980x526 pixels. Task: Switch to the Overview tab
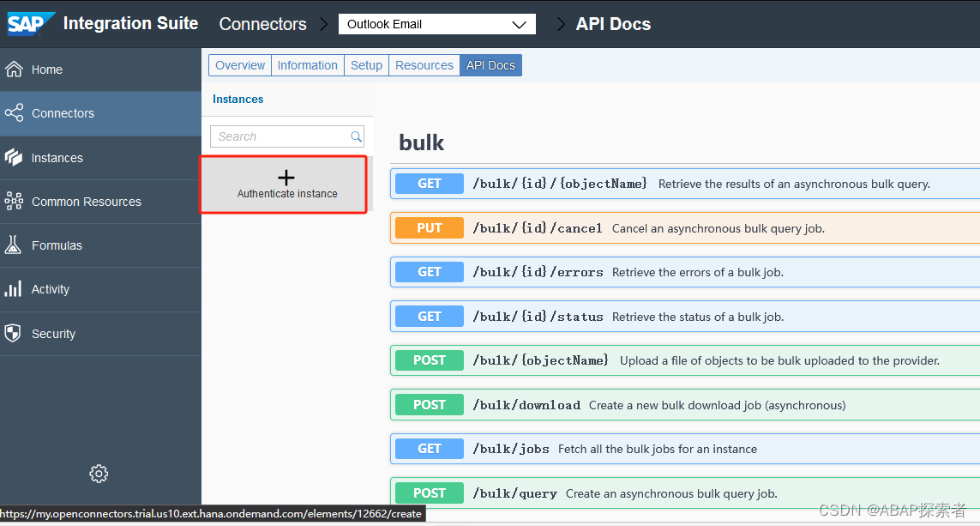coord(240,65)
